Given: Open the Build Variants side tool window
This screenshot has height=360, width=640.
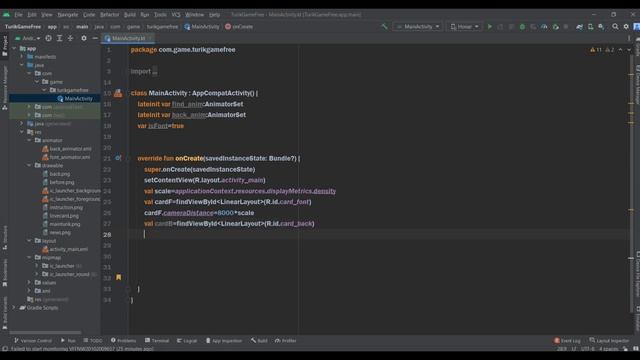Looking at the screenshot, I should point(4,313).
